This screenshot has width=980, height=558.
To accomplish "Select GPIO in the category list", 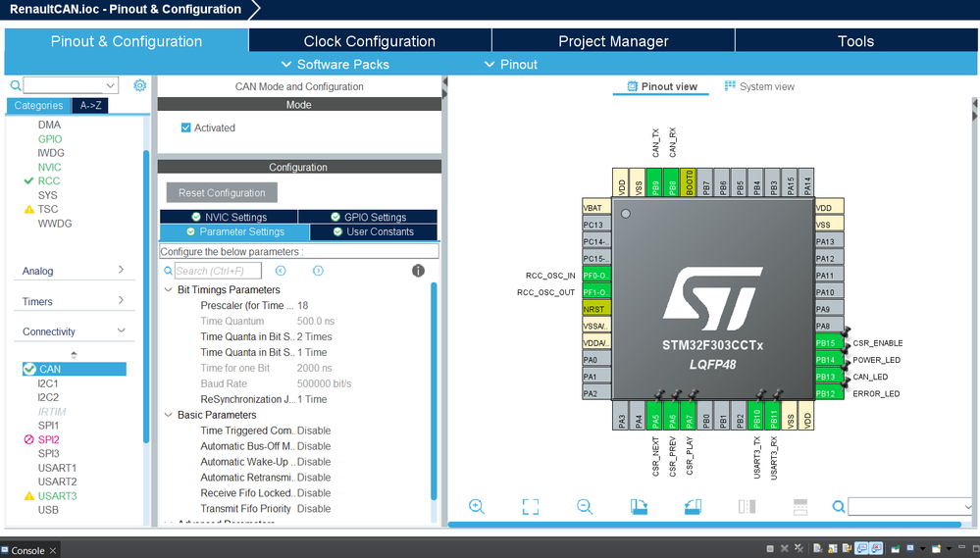I will tap(50, 138).
